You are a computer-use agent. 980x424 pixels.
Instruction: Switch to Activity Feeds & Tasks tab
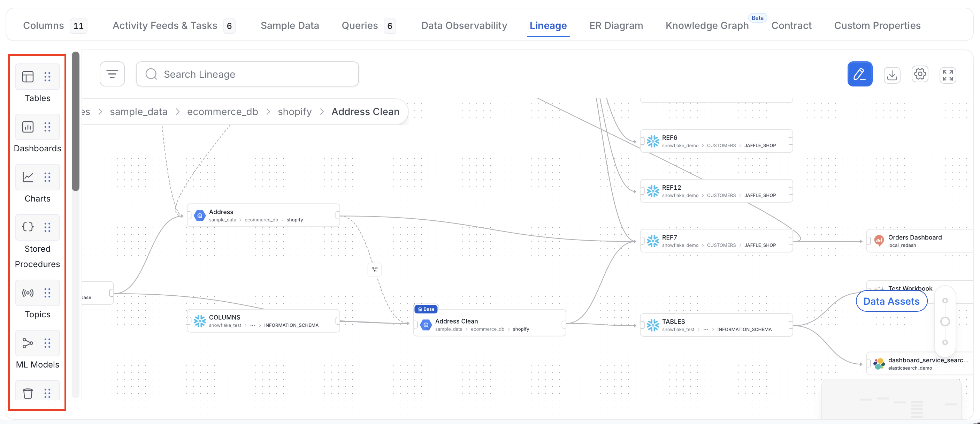[x=174, y=25]
